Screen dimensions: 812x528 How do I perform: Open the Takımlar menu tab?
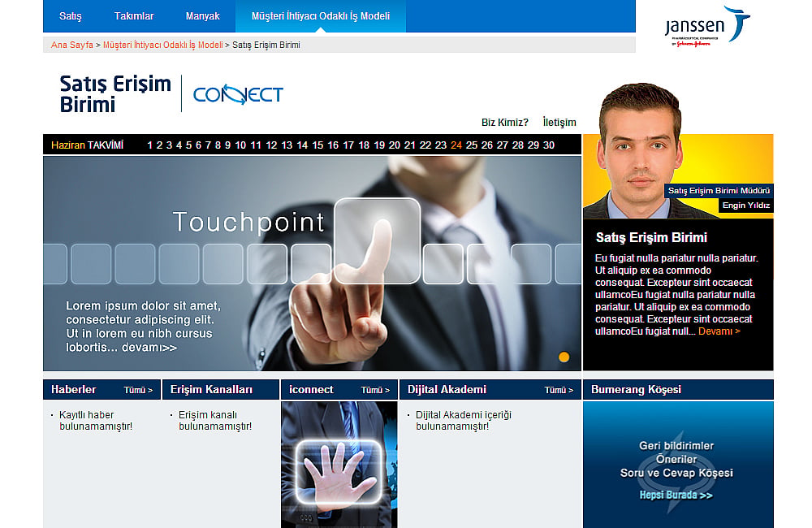point(134,16)
